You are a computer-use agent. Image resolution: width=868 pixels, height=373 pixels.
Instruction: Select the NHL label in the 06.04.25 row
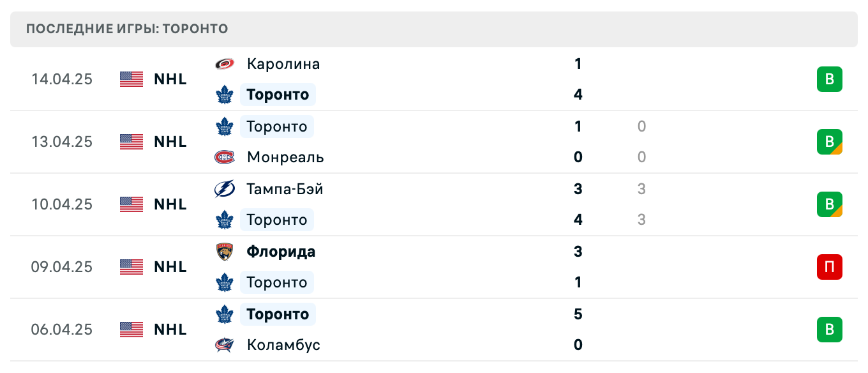point(170,330)
